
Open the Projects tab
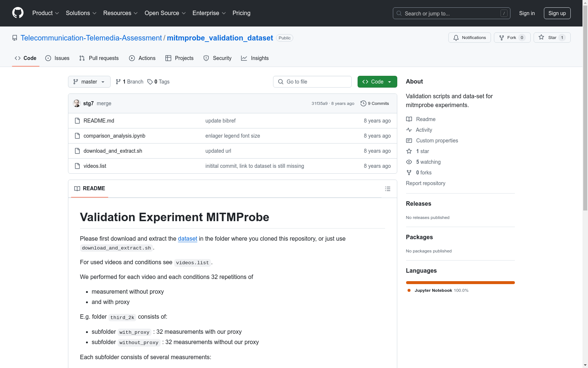pos(179,58)
